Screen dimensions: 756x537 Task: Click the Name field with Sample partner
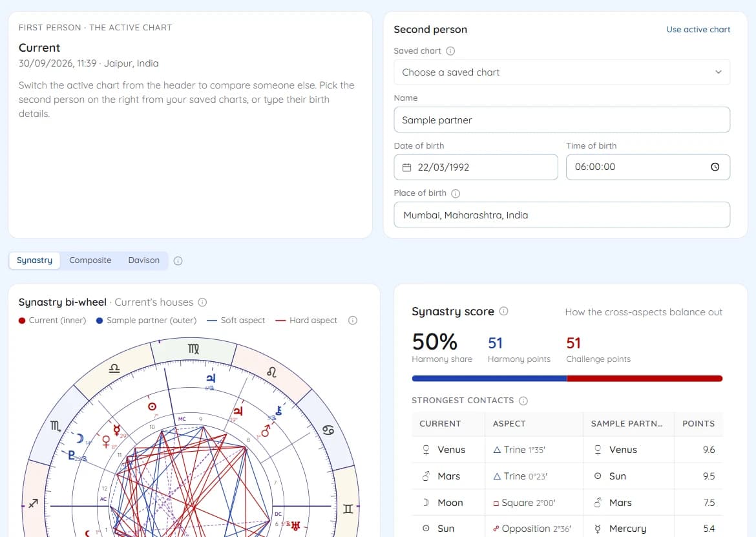click(562, 120)
